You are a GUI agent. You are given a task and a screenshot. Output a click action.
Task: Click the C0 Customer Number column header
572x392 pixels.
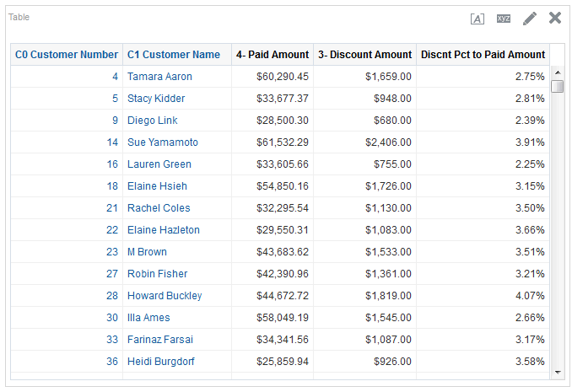click(67, 55)
